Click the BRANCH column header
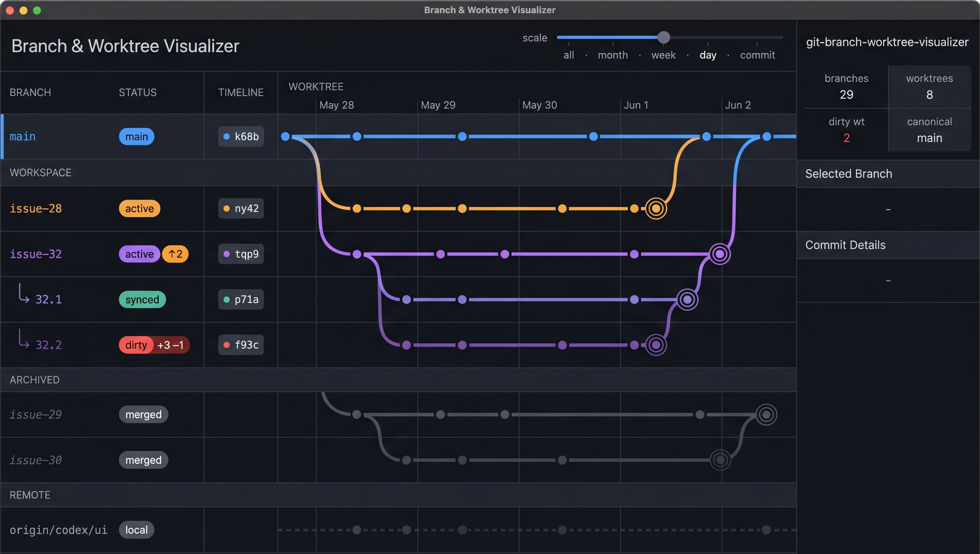Image resolution: width=980 pixels, height=554 pixels. point(30,92)
